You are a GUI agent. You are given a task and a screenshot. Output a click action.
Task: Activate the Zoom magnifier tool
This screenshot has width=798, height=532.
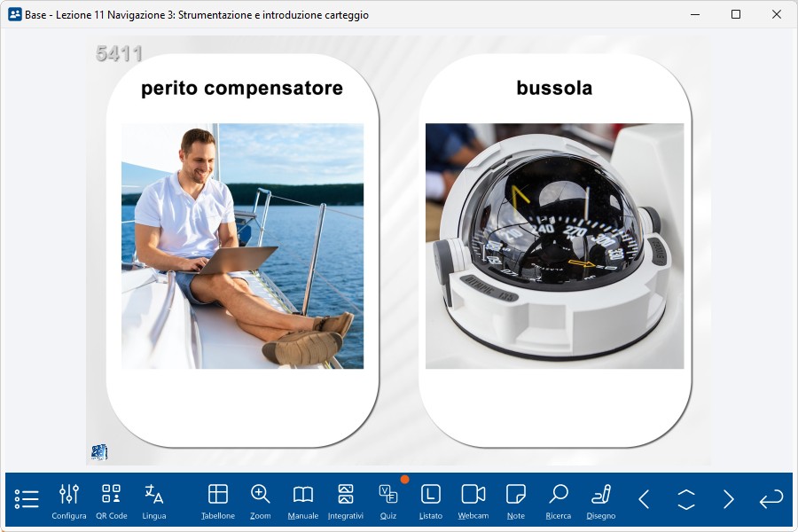click(261, 500)
